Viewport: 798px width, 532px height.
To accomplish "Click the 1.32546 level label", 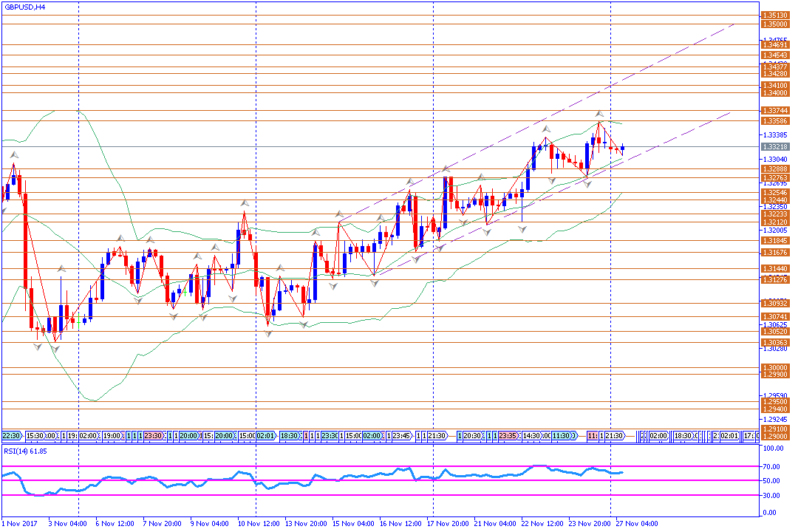I will [x=774, y=192].
